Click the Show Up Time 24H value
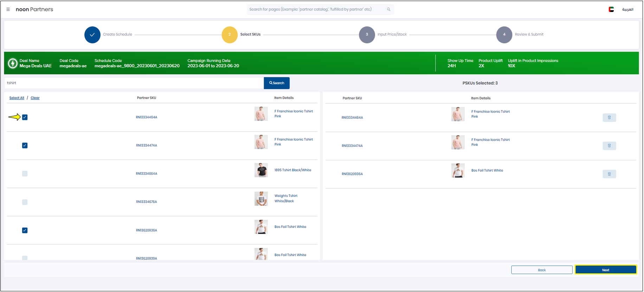The width and height of the screenshot is (644, 292). tap(452, 66)
